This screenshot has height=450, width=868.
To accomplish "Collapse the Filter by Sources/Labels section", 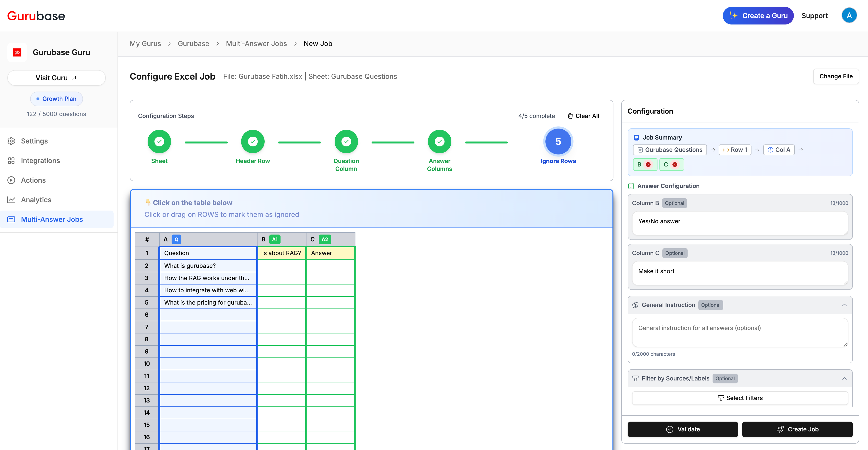I will [x=844, y=379].
